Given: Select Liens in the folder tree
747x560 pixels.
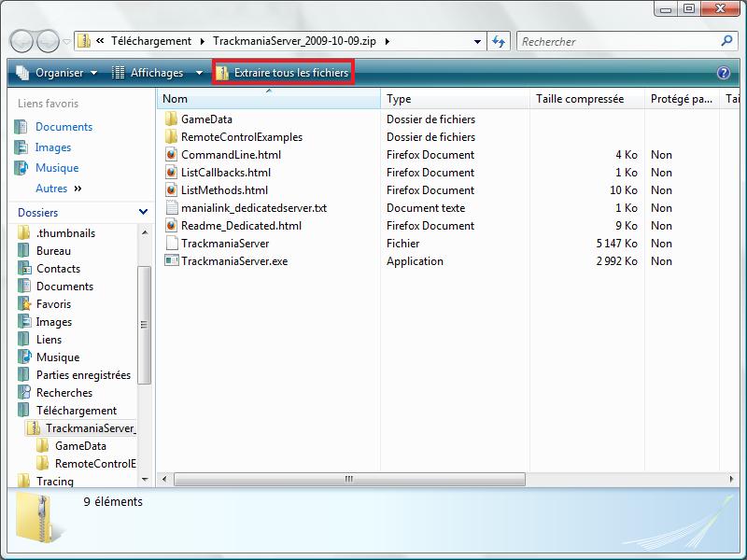Looking at the screenshot, I should 49,340.
